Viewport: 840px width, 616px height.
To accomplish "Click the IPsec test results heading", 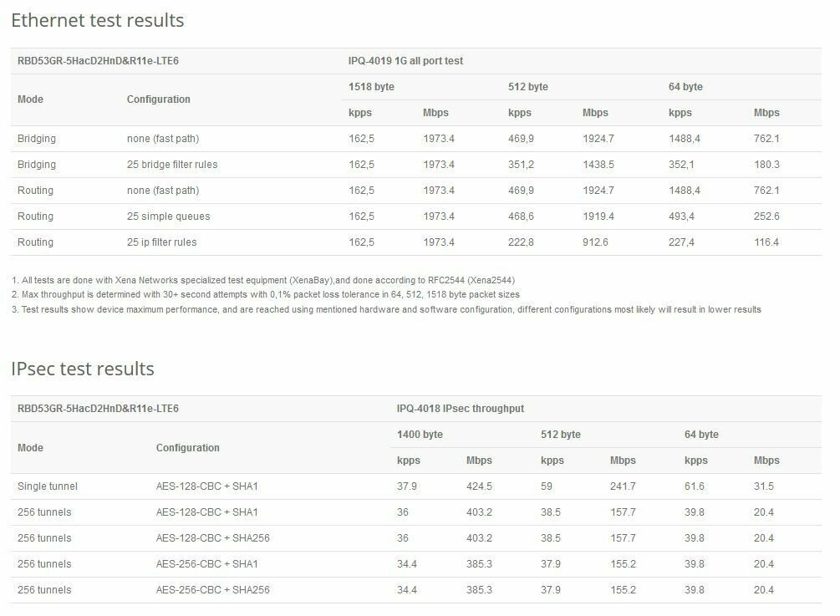I will pos(83,369).
